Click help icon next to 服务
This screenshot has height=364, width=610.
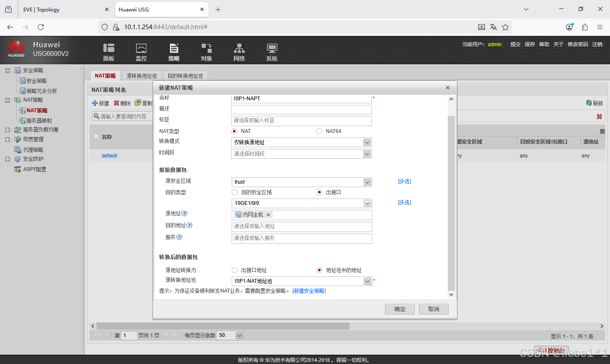coord(179,237)
